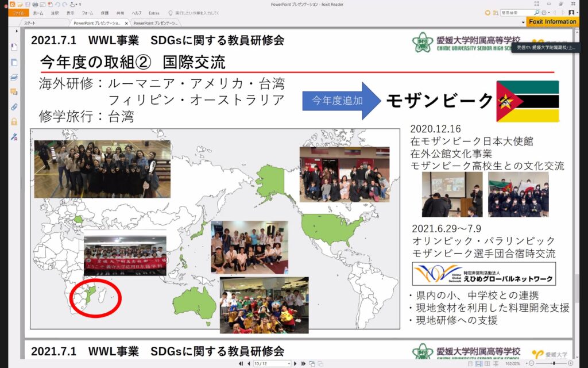Open the security lock panel in sidebar
Viewport: 588px width, 368px height.
point(14,121)
